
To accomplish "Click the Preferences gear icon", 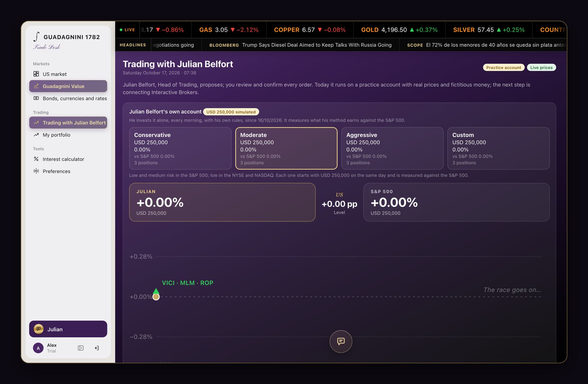I will point(36,171).
